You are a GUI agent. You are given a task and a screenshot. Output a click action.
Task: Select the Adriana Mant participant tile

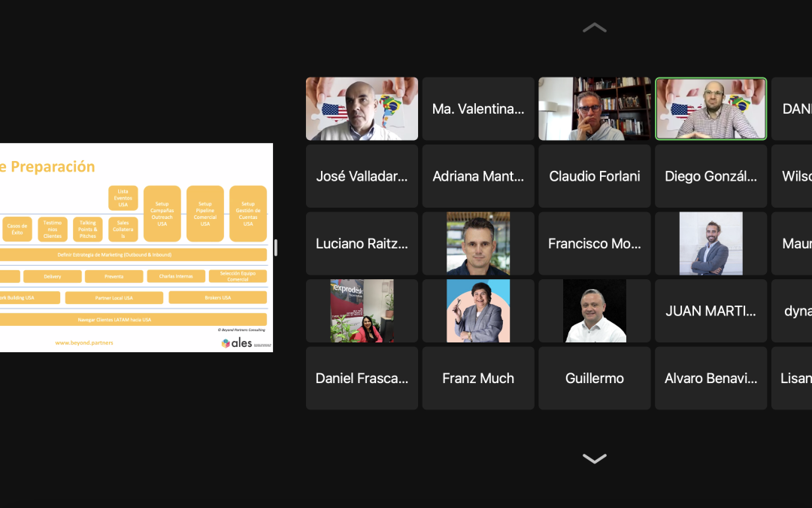click(478, 176)
